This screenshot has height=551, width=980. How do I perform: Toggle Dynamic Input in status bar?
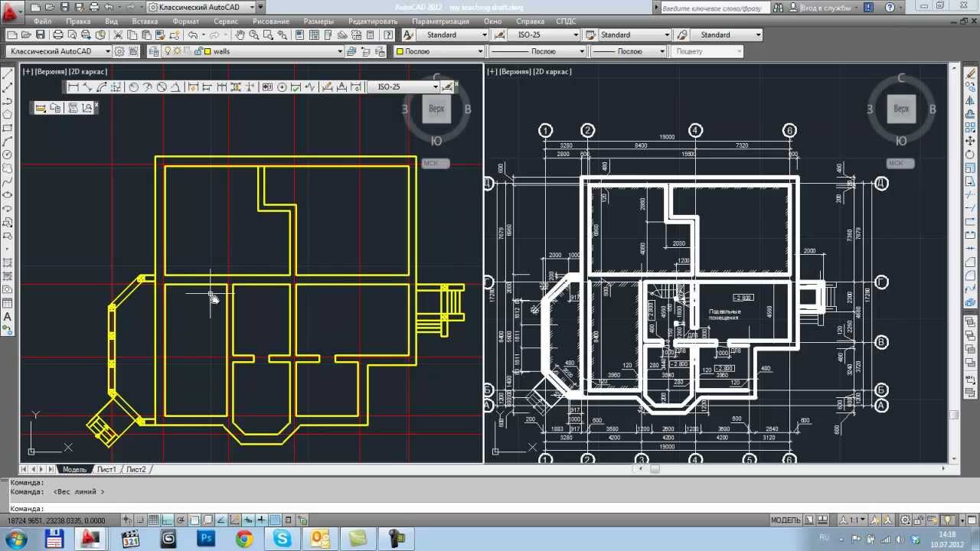point(249,520)
